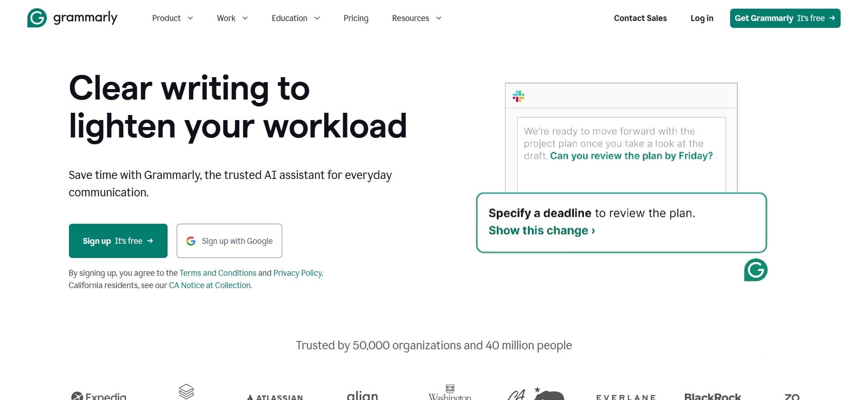Image resolution: width=868 pixels, height=400 pixels.
Task: Click Sign up It's free button
Action: (x=118, y=241)
